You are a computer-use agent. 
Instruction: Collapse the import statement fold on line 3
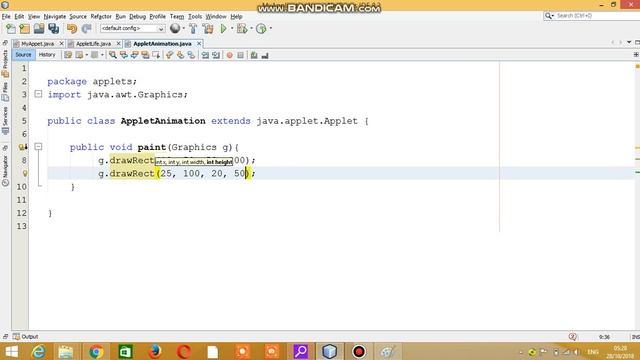point(38,94)
